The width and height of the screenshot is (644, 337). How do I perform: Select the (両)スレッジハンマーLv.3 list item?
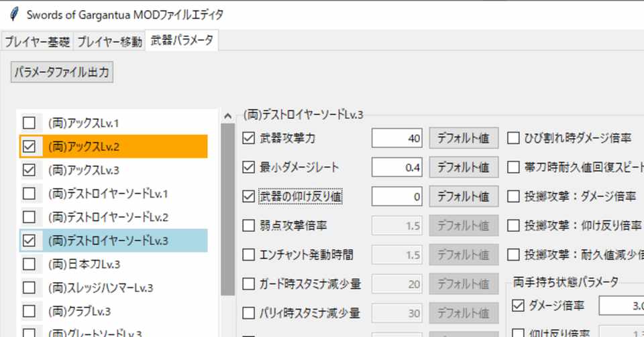click(x=101, y=288)
